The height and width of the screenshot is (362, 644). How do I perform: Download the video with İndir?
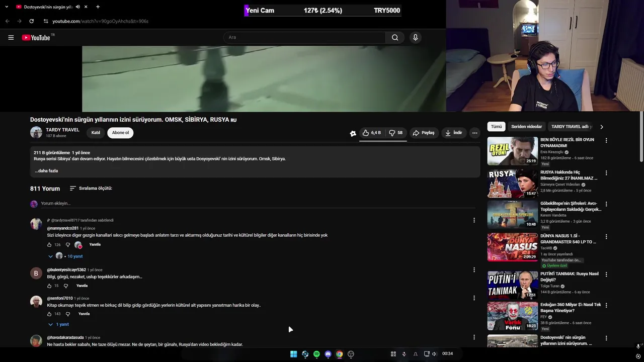tap(453, 133)
